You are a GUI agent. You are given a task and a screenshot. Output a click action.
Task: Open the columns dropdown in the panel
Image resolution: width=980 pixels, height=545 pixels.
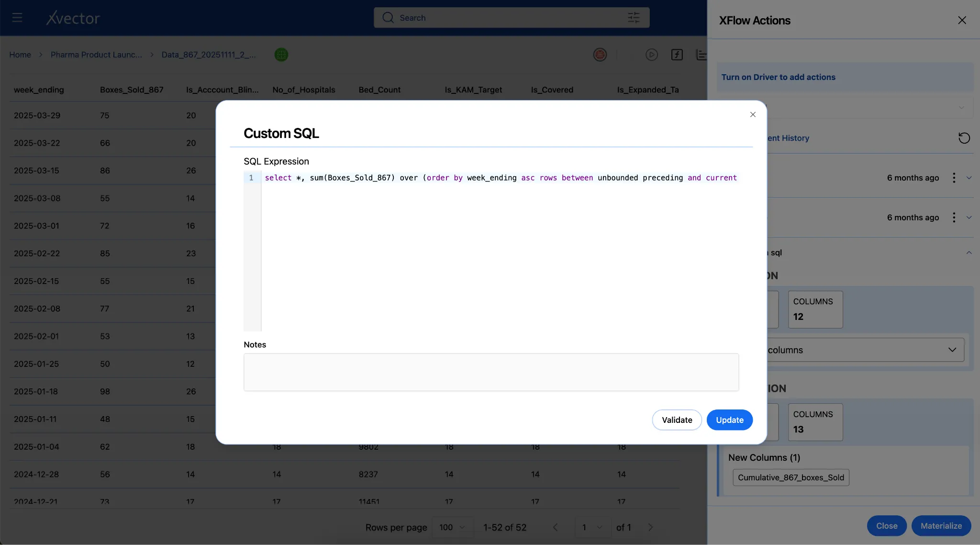(x=865, y=350)
